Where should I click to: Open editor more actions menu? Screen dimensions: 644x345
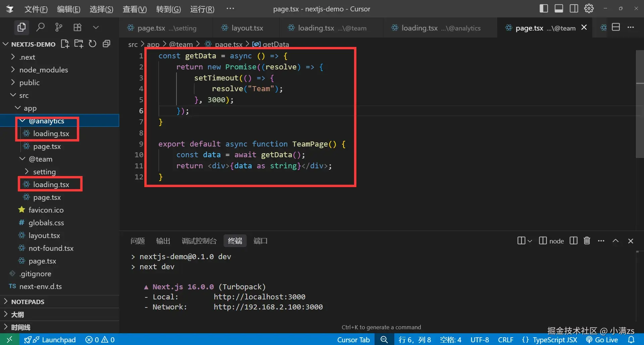(x=631, y=27)
